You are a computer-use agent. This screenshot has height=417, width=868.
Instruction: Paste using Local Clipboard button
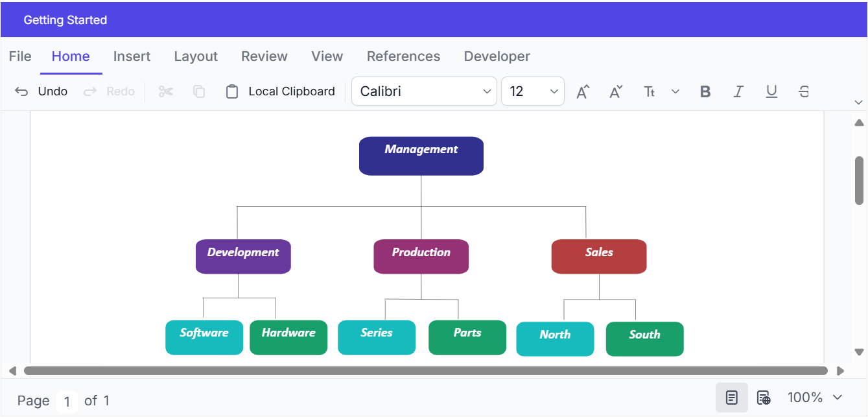click(x=281, y=91)
